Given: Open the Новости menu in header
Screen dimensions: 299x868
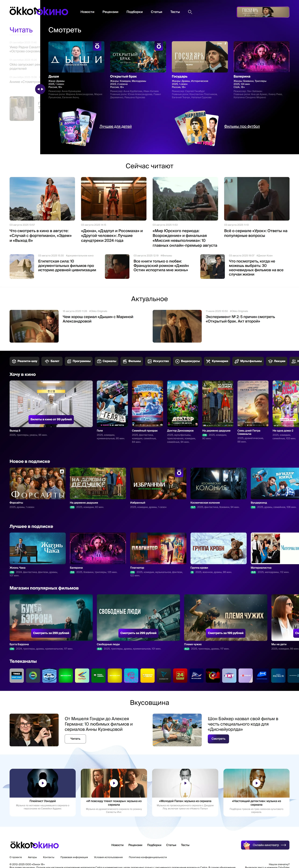Looking at the screenshot, I should 87,12.
